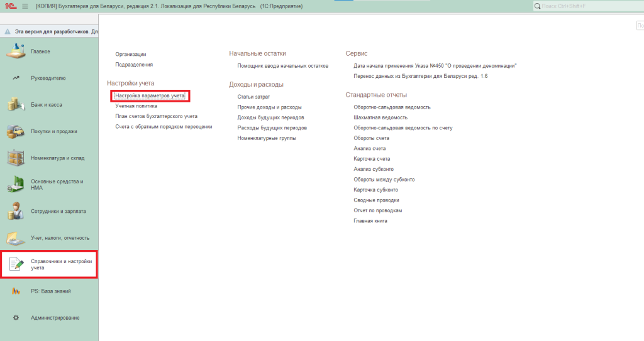Image resolution: width=644 pixels, height=341 pixels.
Task: Open Настройка параметров учета link
Action: tap(150, 96)
